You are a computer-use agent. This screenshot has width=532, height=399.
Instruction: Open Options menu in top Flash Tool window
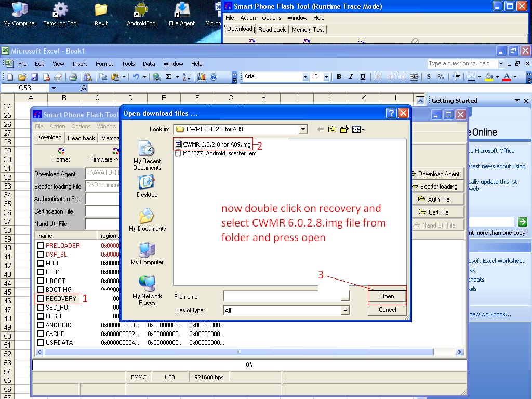point(271,18)
